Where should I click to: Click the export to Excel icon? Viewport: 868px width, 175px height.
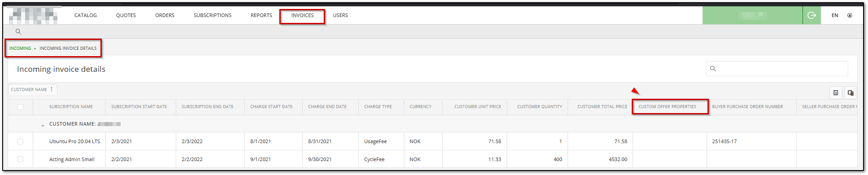point(836,93)
